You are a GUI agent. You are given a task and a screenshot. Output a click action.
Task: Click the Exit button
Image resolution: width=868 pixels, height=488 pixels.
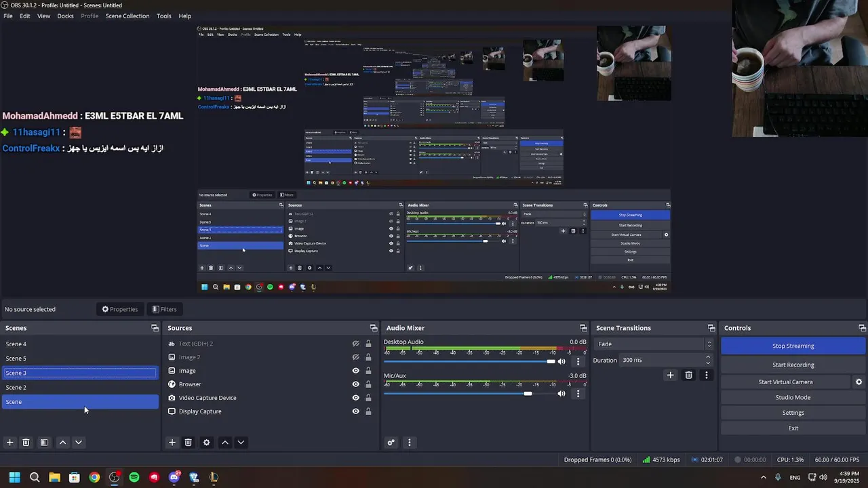pos(793,428)
